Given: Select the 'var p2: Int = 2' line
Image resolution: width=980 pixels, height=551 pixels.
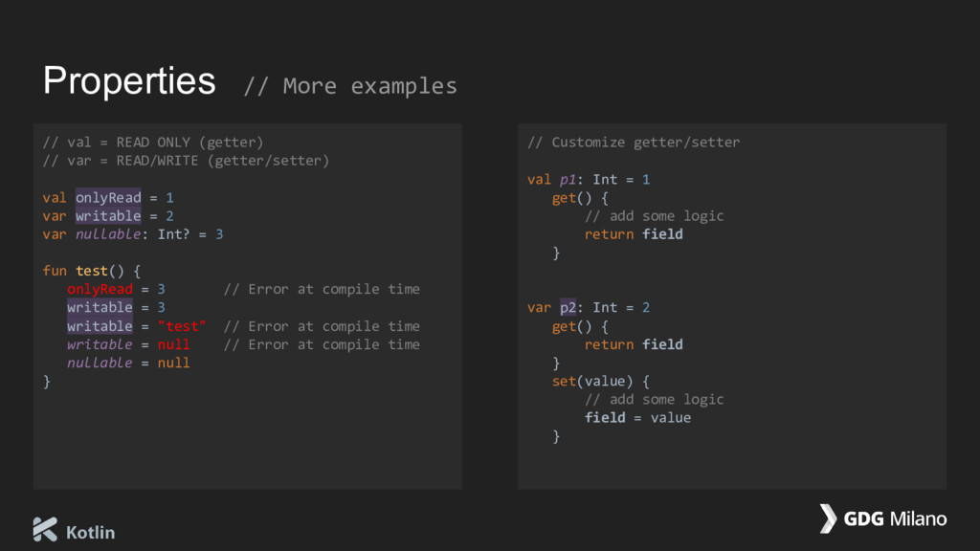Looking at the screenshot, I should pos(589,308).
